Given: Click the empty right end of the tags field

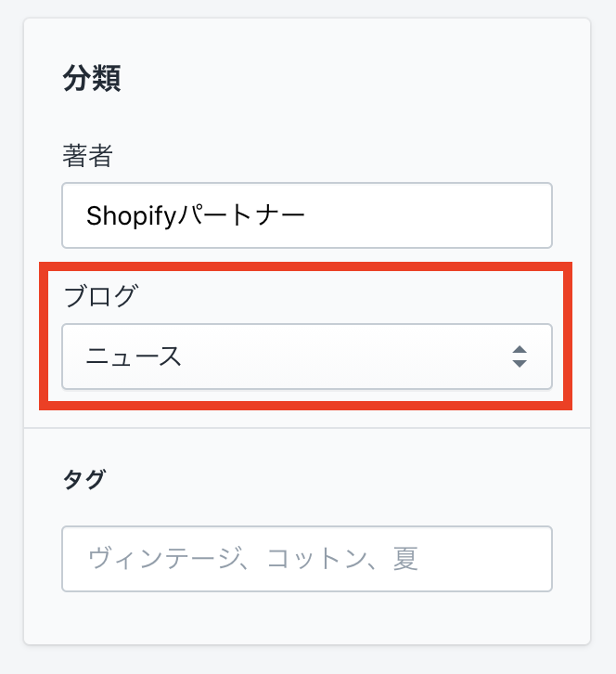Looking at the screenshot, I should pos(492,559).
